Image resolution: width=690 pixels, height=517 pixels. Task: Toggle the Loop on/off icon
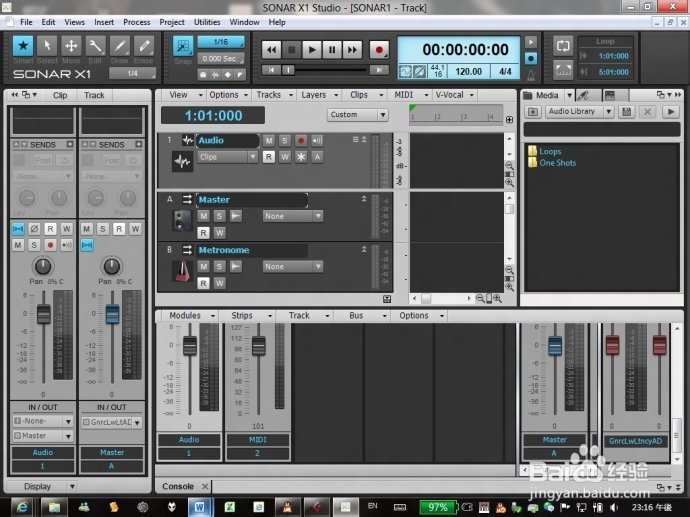click(x=563, y=46)
